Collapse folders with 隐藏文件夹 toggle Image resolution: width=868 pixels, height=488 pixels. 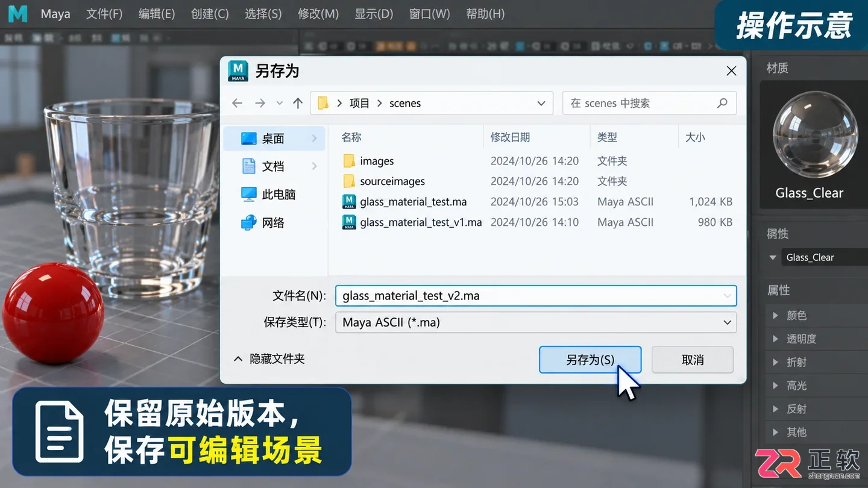tap(269, 359)
